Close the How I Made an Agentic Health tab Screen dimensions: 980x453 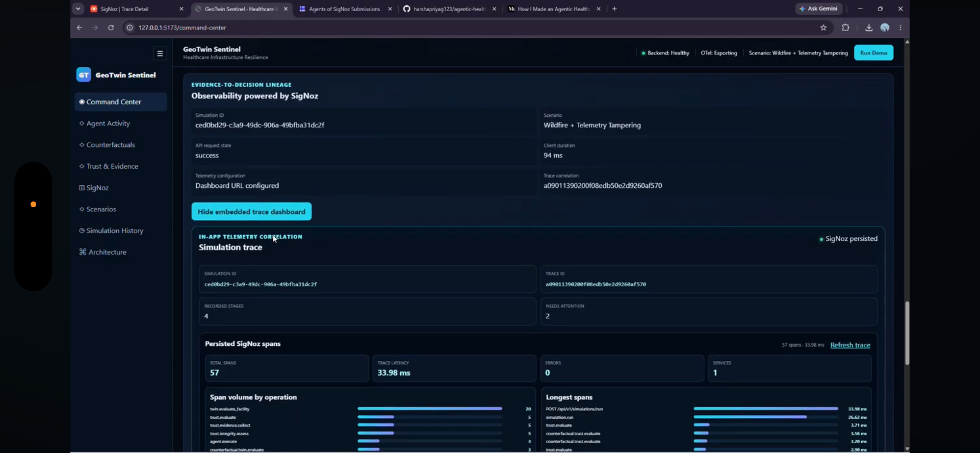tap(599, 9)
